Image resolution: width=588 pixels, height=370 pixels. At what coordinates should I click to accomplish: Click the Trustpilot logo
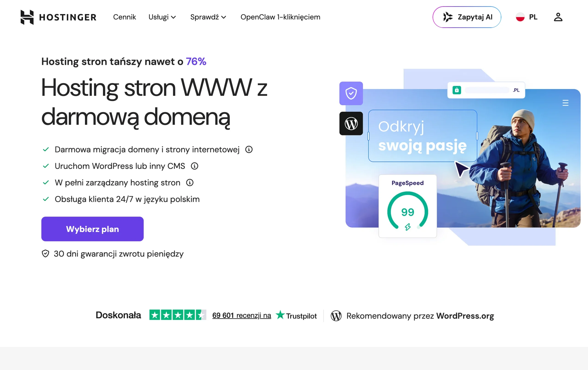[296, 316]
